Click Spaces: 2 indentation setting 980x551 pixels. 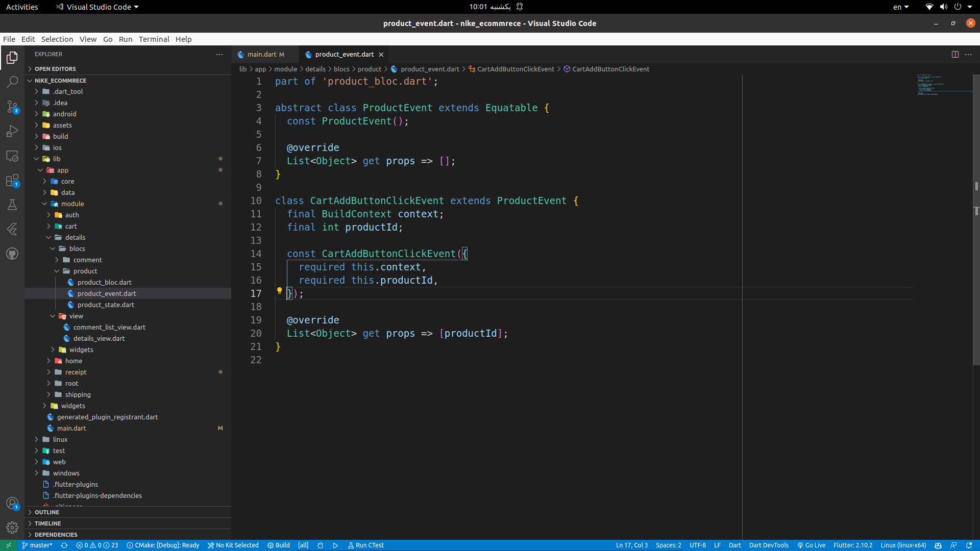click(x=669, y=545)
